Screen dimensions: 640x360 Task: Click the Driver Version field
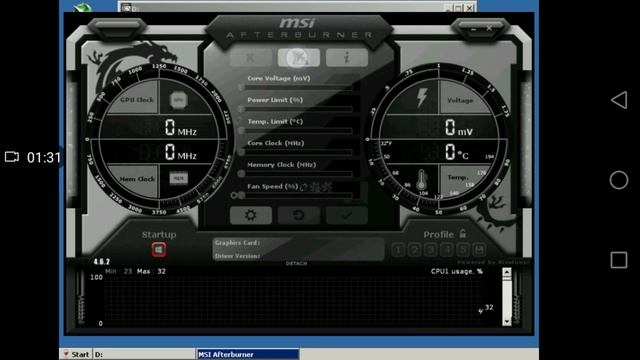pos(298,256)
